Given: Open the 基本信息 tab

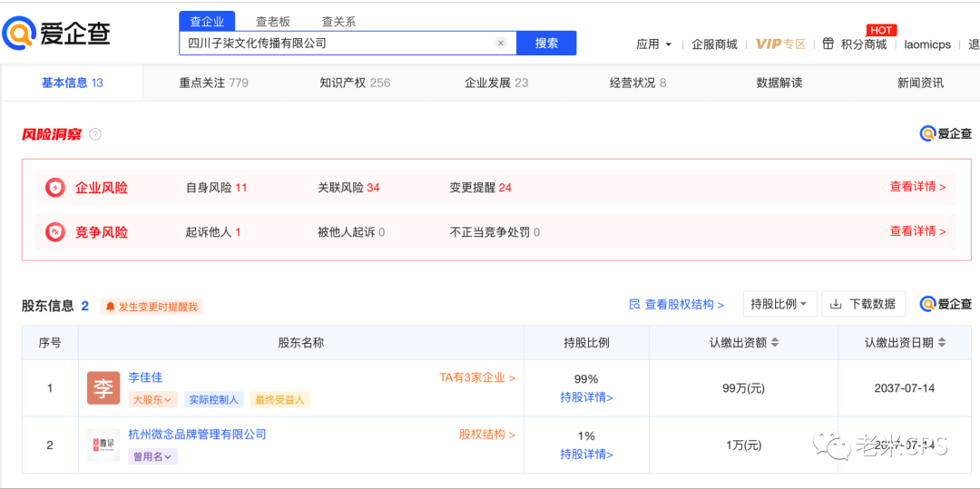Looking at the screenshot, I should 72,83.
